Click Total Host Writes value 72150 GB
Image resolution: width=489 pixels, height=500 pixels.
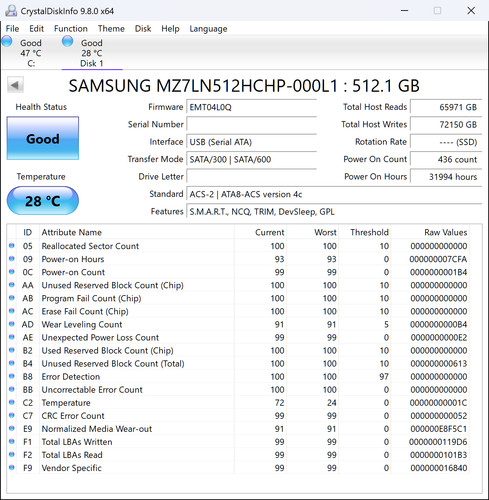446,125
